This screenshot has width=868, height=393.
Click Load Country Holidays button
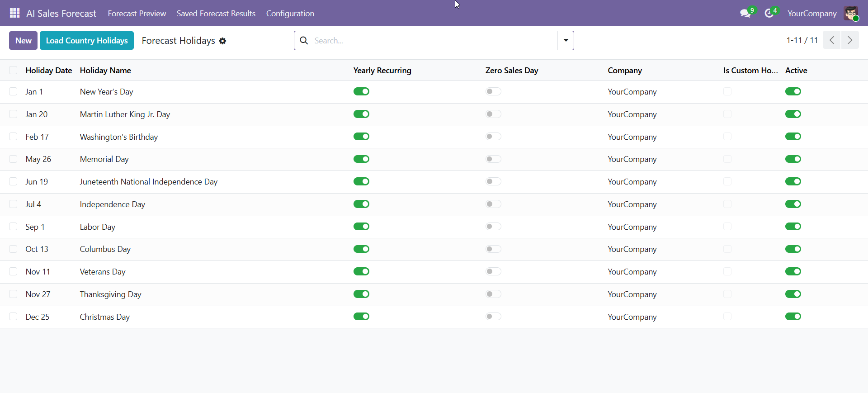click(x=87, y=41)
